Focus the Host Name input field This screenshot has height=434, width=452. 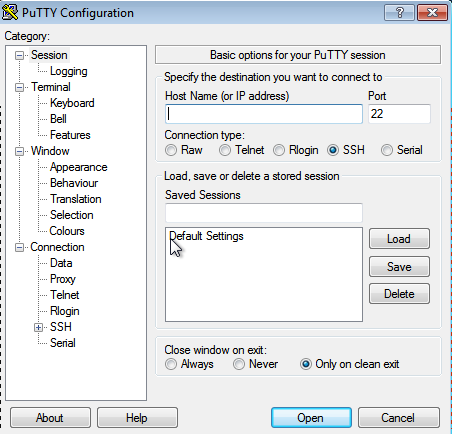coord(264,114)
